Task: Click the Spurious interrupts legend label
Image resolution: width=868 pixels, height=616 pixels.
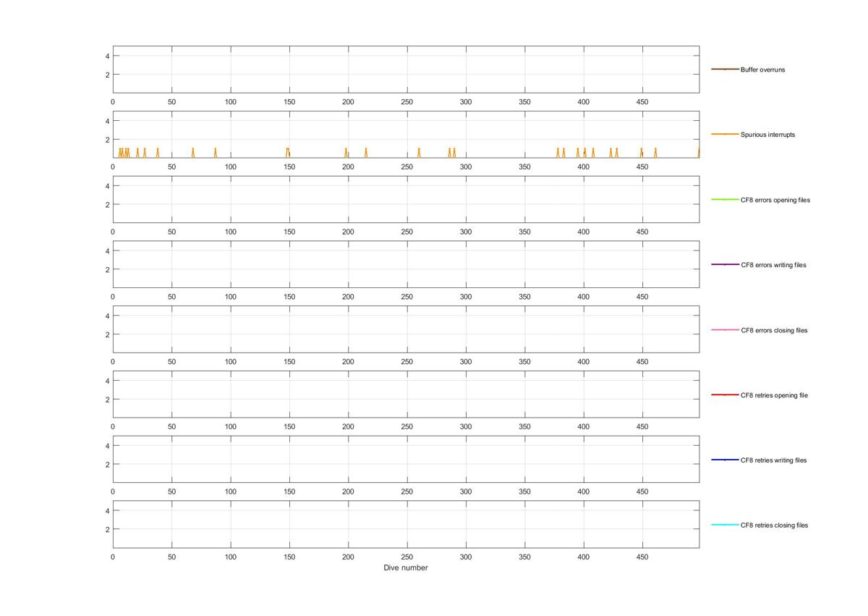Action: click(x=767, y=135)
